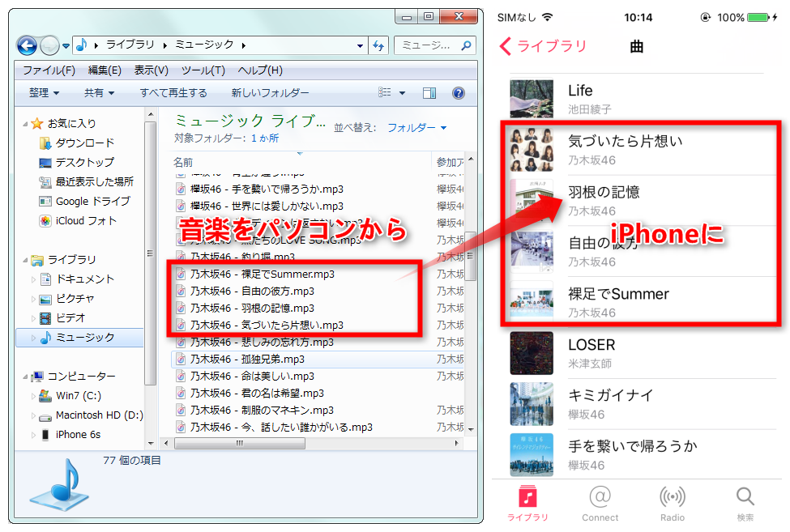The width and height of the screenshot is (790, 532).
Task: Expand the ドキュメント library arrow
Action: point(33,279)
